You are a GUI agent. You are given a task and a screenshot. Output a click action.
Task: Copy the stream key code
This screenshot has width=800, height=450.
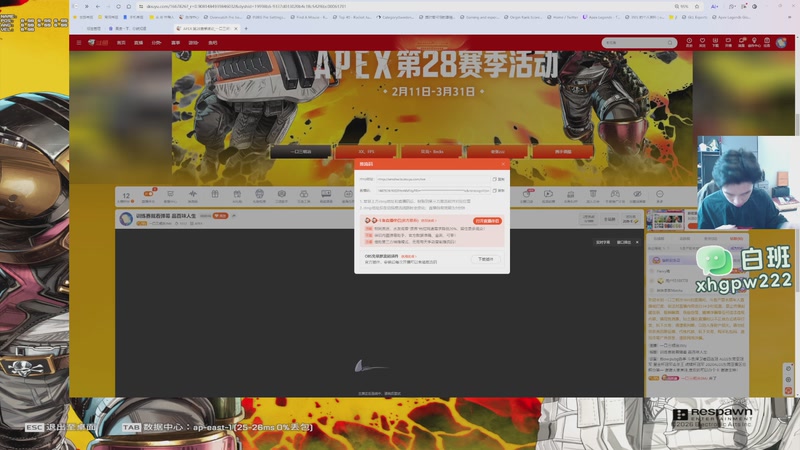click(498, 190)
